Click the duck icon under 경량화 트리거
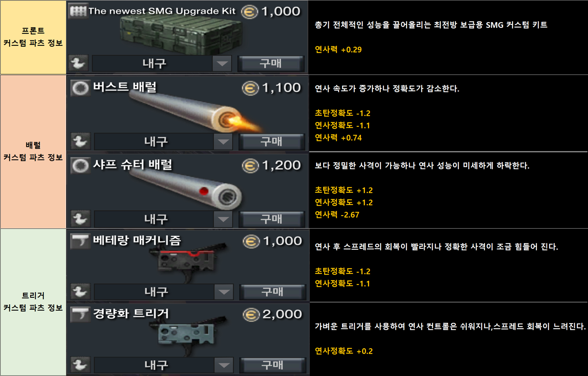Image resolution: width=588 pixels, height=376 pixels. (80, 365)
